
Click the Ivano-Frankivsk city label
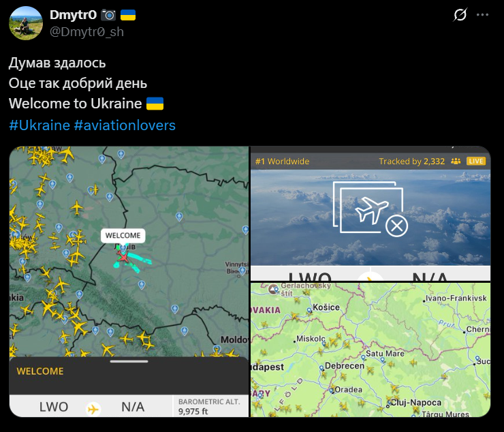tap(456, 298)
